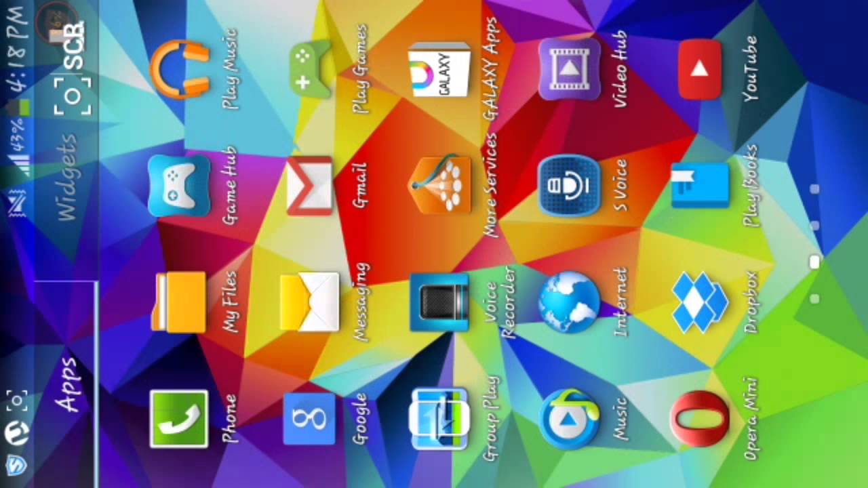868x488 pixels.
Task: Open the Gmail app
Action: coord(309,185)
